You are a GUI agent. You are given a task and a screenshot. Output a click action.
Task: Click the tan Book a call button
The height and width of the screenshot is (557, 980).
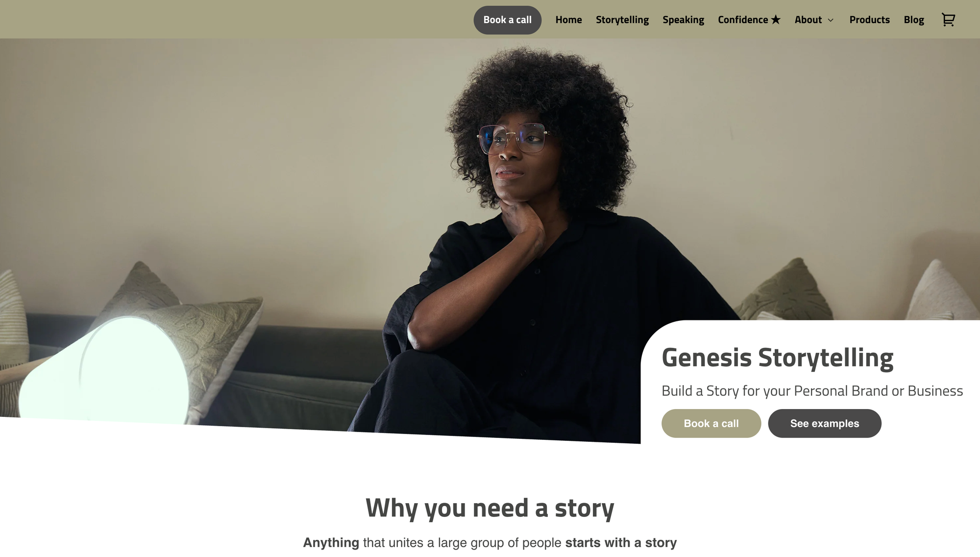coord(711,423)
